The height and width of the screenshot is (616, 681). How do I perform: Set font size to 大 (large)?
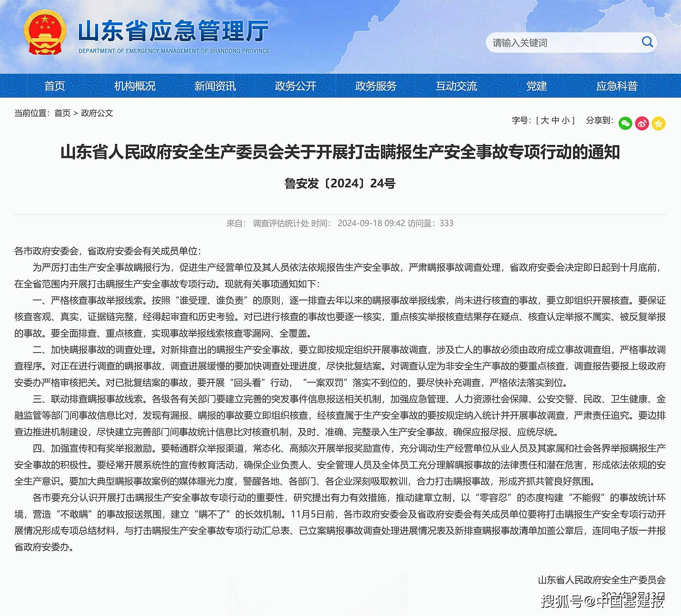[x=544, y=120]
